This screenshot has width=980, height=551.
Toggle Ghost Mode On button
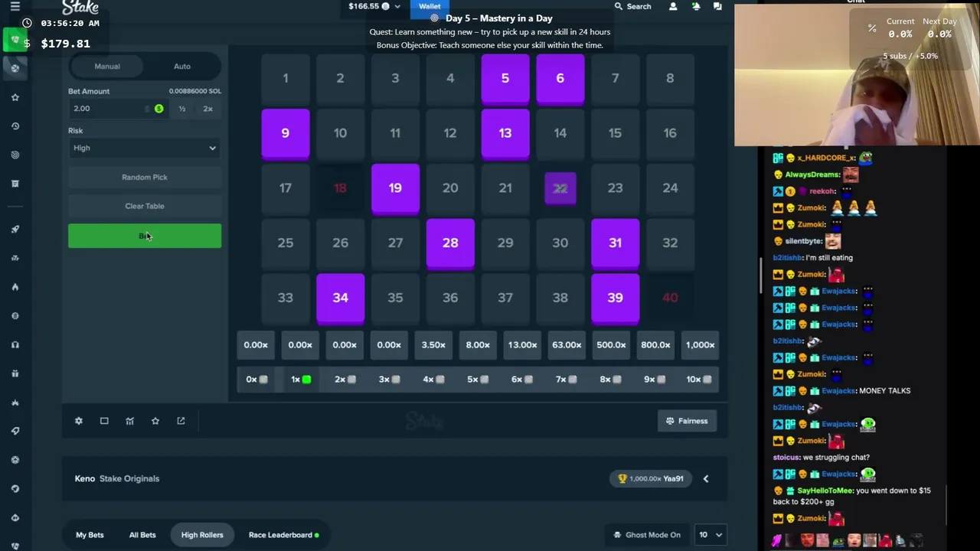pyautogui.click(x=646, y=535)
